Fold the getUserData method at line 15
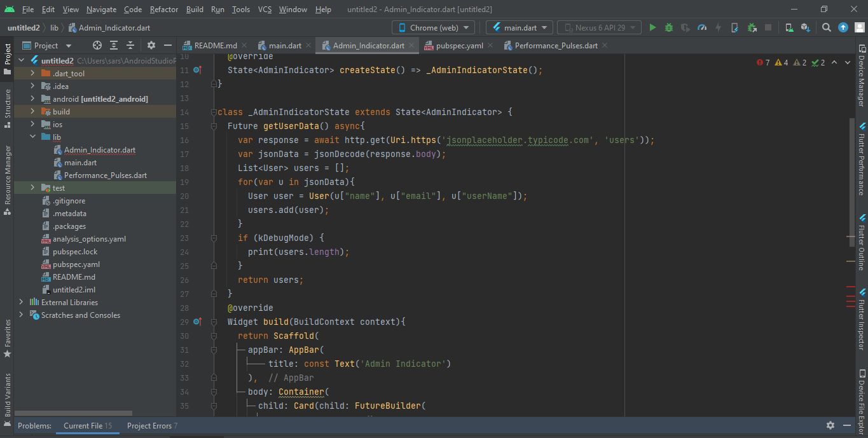Screen dimensions: 868x438 tap(215, 126)
